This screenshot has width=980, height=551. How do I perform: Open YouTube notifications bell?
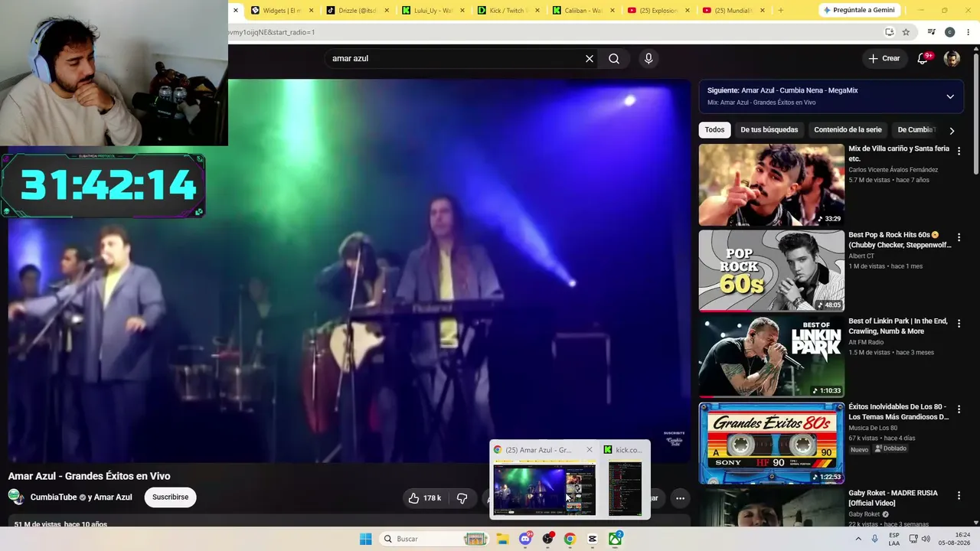click(x=923, y=59)
